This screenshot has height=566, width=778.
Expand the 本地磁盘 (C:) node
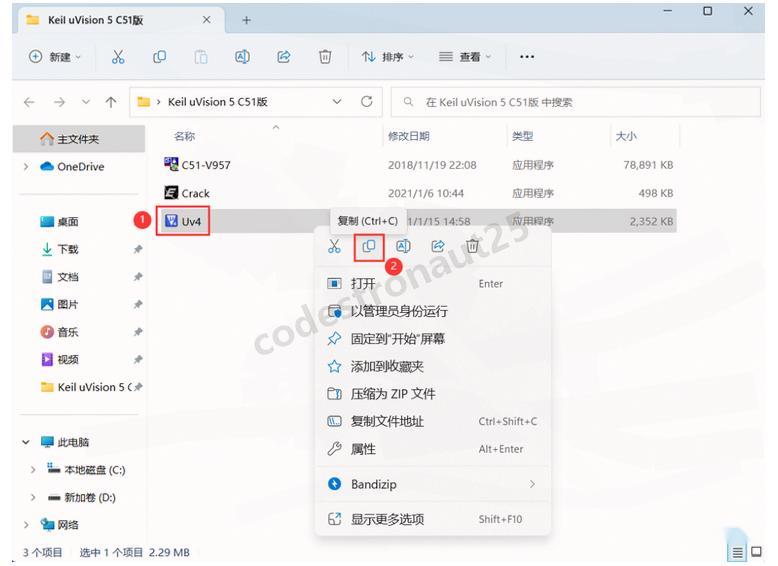tap(33, 470)
